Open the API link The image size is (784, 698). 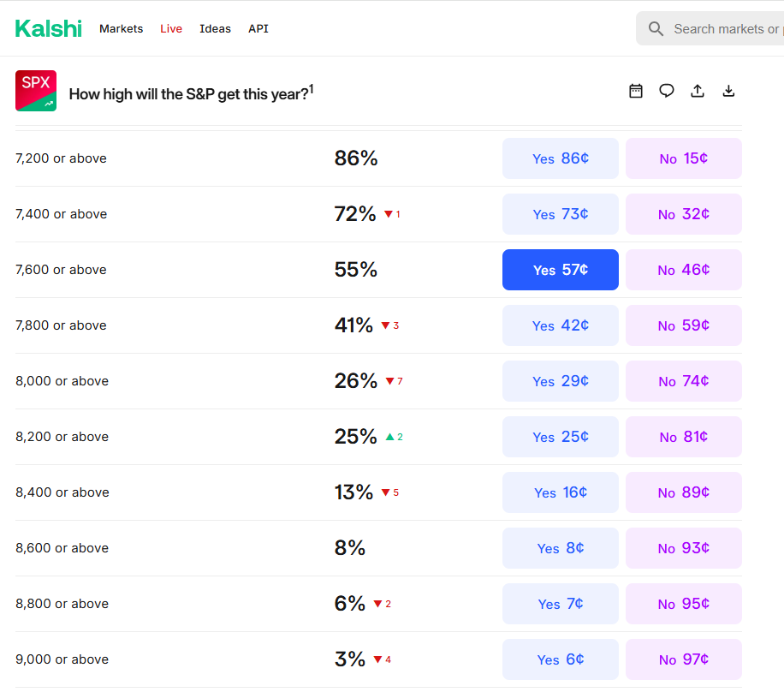coord(258,28)
